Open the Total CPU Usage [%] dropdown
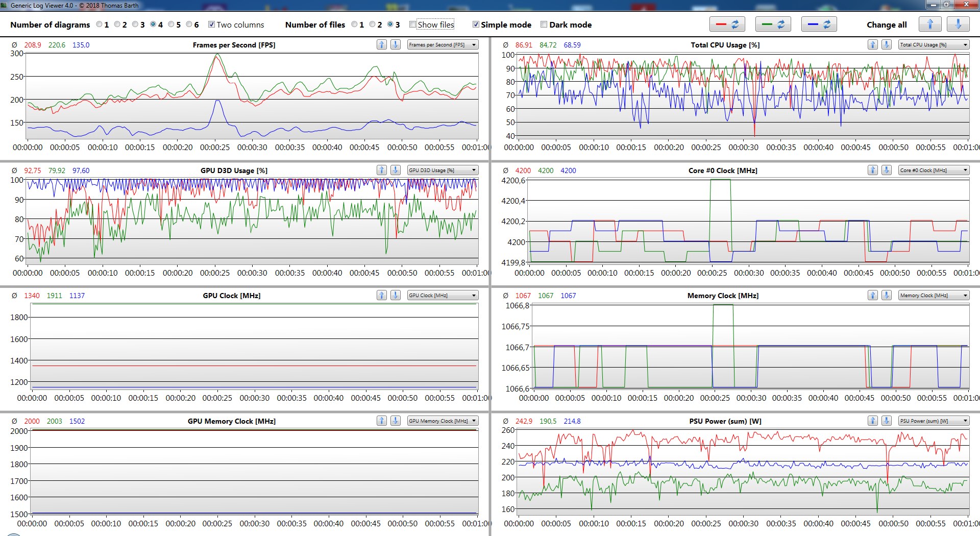 [934, 44]
